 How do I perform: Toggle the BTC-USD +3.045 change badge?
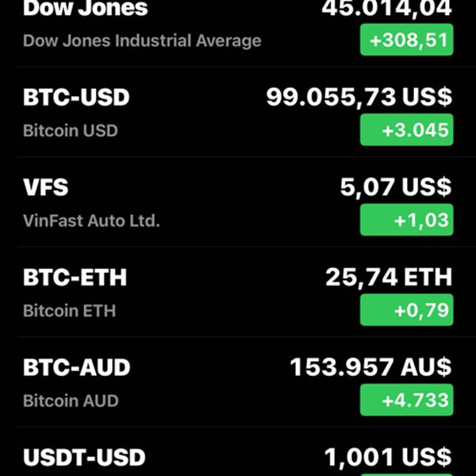[x=406, y=130]
